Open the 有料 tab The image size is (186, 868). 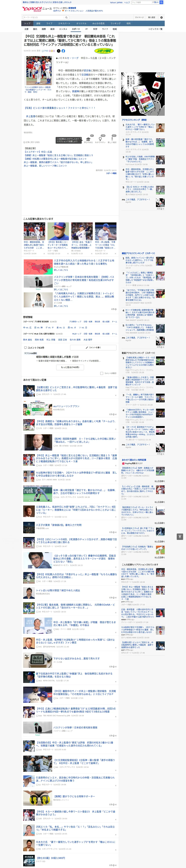coord(128,24)
